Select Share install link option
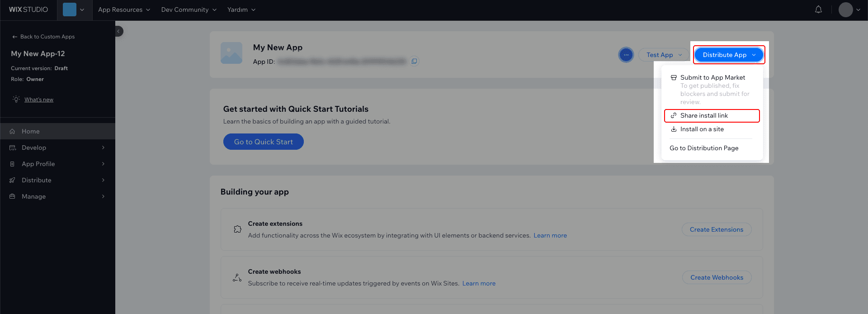This screenshot has width=868, height=314. pos(712,116)
